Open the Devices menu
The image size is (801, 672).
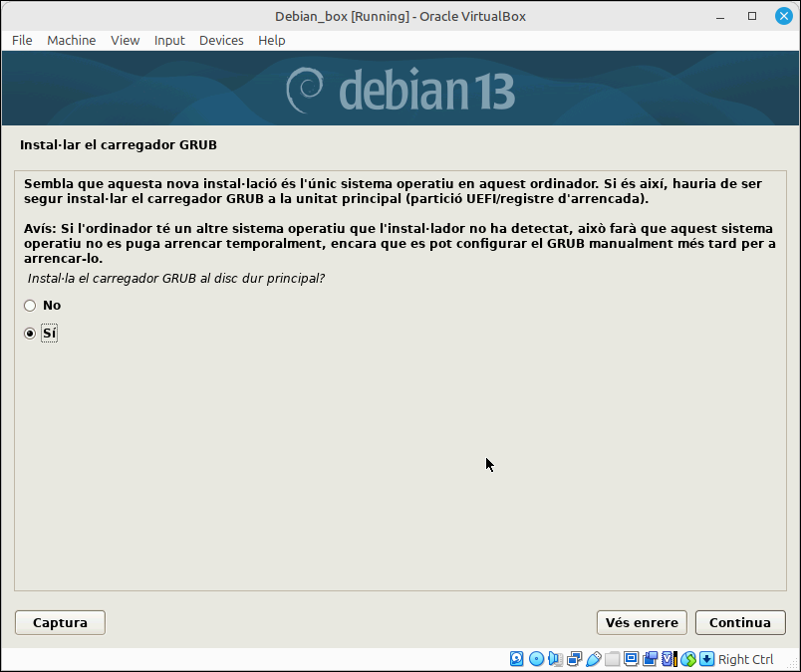(x=221, y=41)
